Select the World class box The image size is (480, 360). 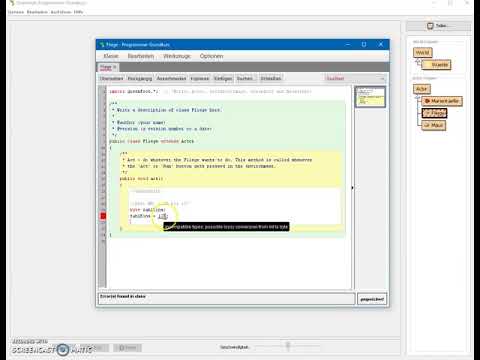pos(422,53)
